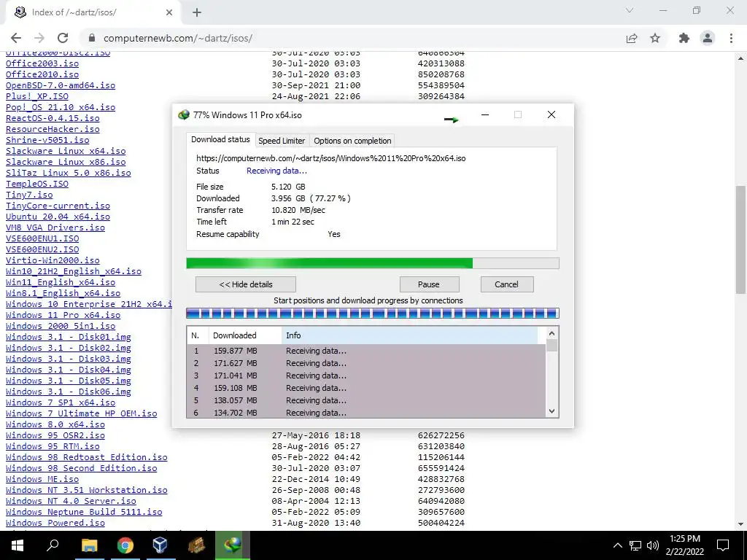
Task: Open the TempleOS.ISO link
Action: click(37, 184)
